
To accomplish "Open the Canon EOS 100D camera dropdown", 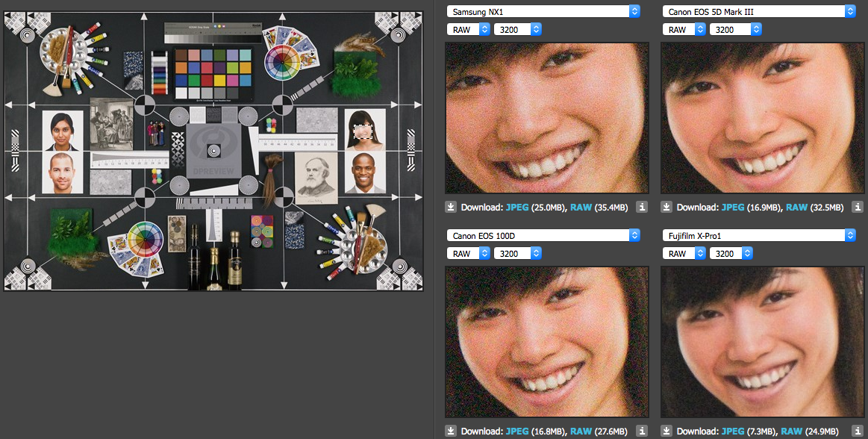I will [x=543, y=236].
